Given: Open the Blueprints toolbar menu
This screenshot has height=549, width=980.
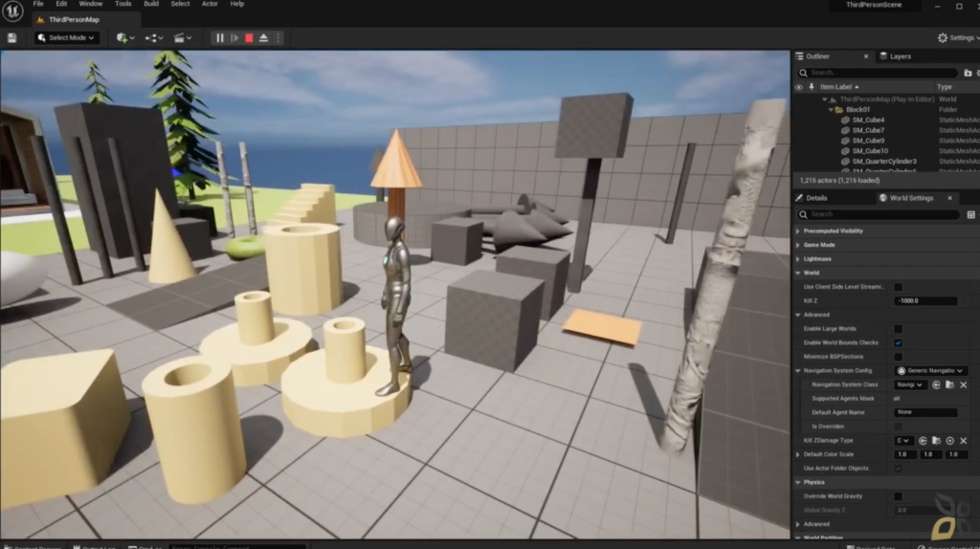Looking at the screenshot, I should pos(154,38).
